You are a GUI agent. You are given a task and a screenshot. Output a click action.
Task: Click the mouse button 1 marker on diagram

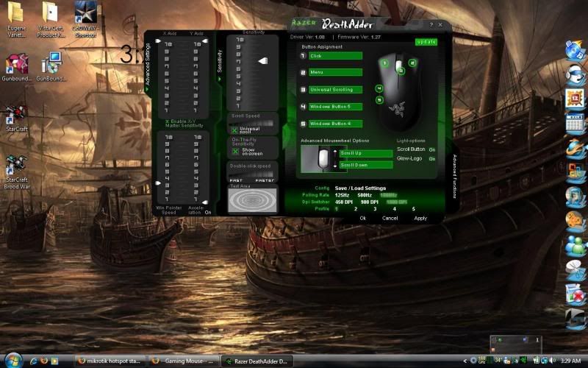[384, 63]
